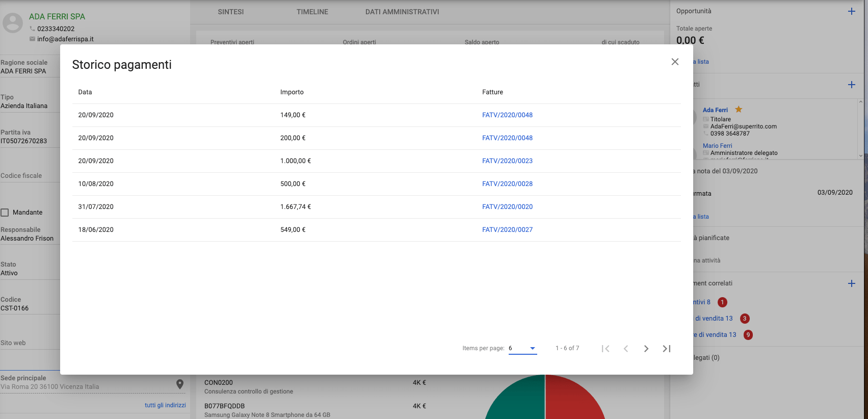This screenshot has width=868, height=419.
Task: Click the Ragione sociale field
Action: (30, 67)
